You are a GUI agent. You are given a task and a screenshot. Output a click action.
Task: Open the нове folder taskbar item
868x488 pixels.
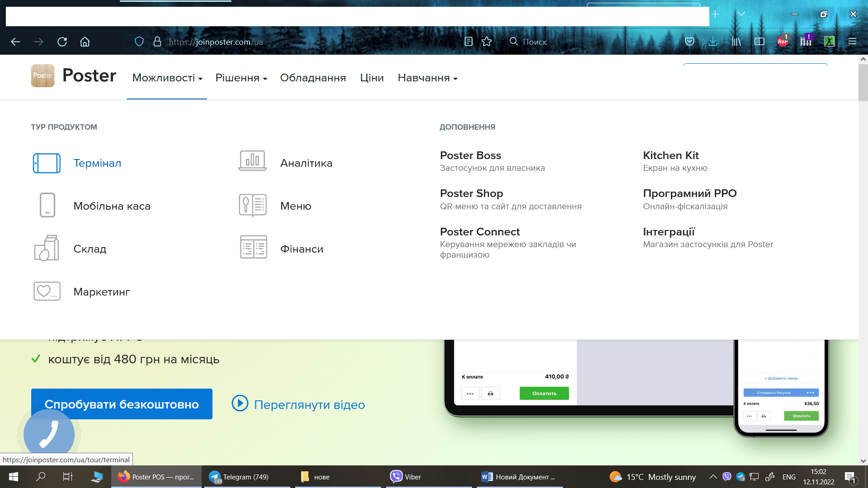(338, 477)
